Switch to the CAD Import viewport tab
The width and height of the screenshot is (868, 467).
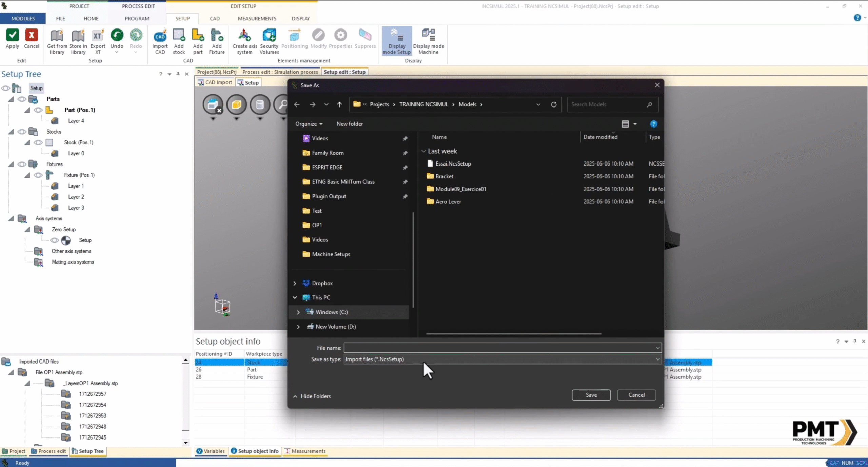tap(215, 82)
